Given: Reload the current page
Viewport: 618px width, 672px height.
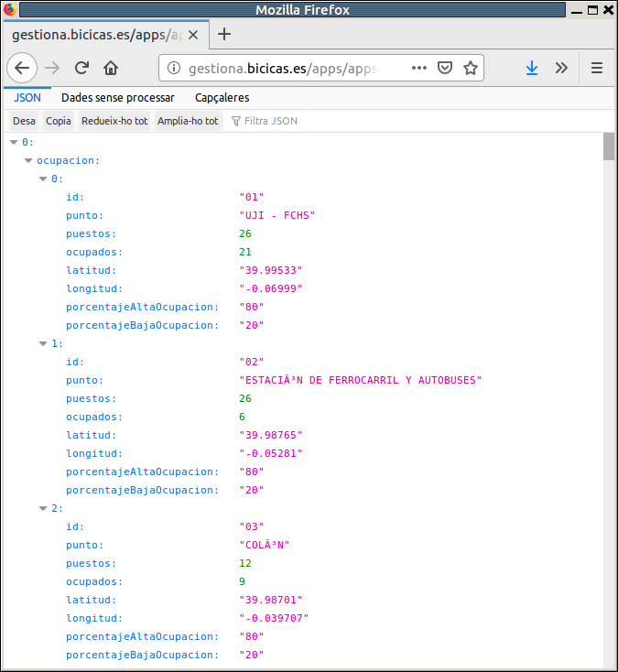Looking at the screenshot, I should 81,68.
